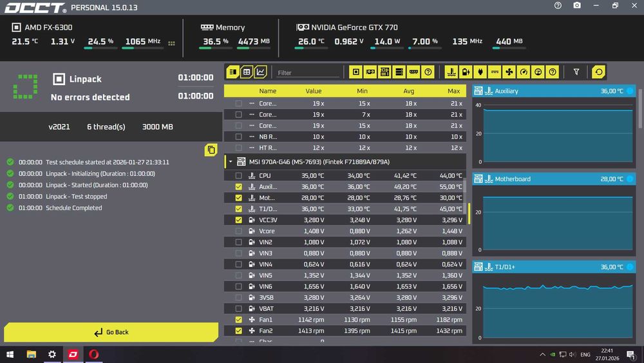Sort the table by the Value column
The image size is (644, 363).
(314, 91)
